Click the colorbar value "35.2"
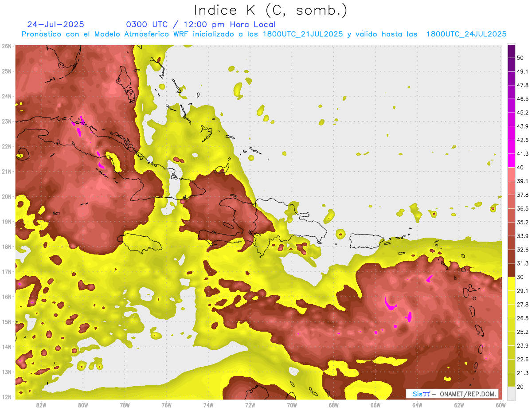The width and height of the screenshot is (532, 411). point(523,222)
